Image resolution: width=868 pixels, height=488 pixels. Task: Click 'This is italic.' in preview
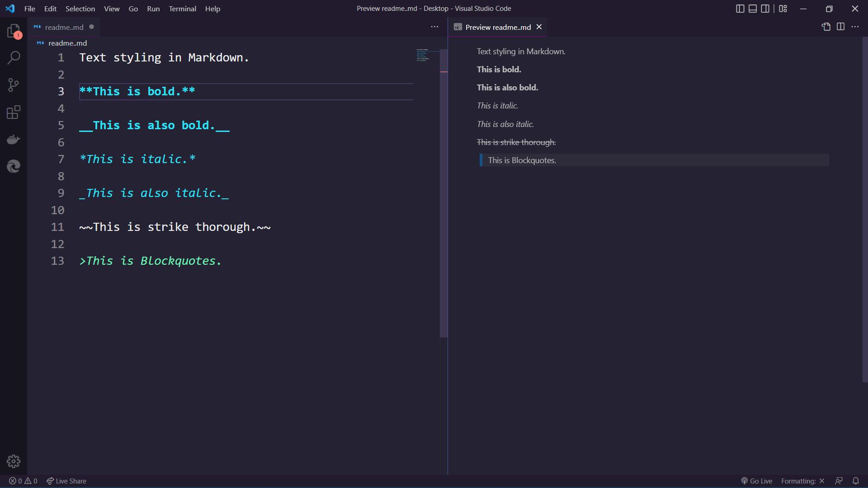[x=497, y=106]
